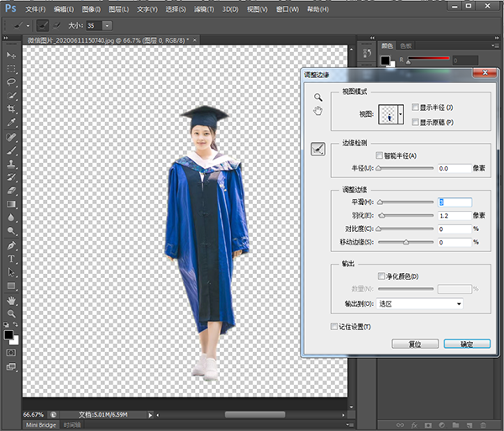Tick the 净化颜色 (D) checkbox
The image size is (504, 431).
coord(382,276)
